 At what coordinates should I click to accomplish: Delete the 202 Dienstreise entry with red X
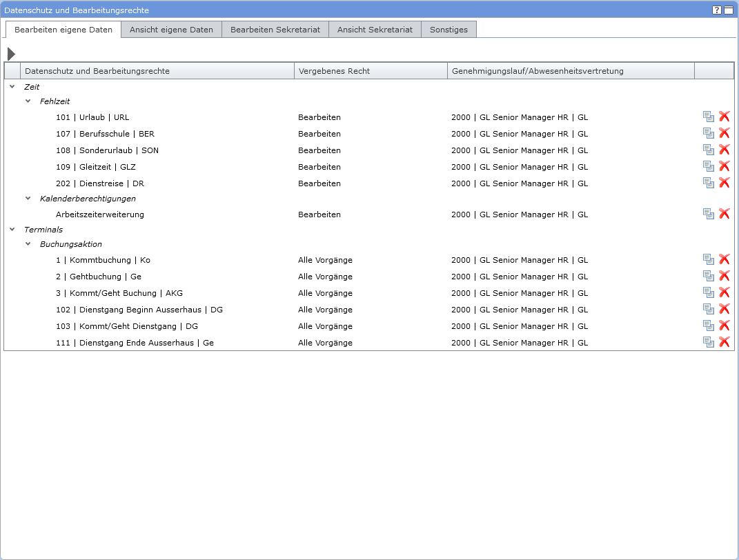[724, 183]
